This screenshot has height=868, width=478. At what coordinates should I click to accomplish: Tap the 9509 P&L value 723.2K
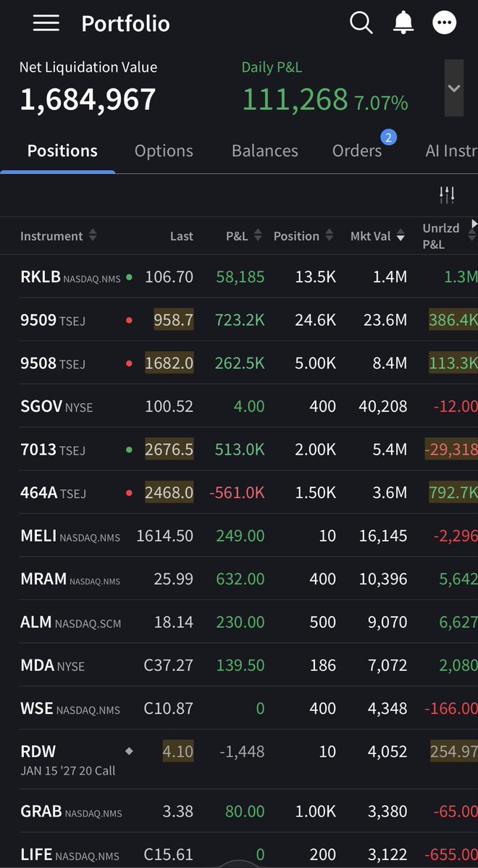click(240, 320)
